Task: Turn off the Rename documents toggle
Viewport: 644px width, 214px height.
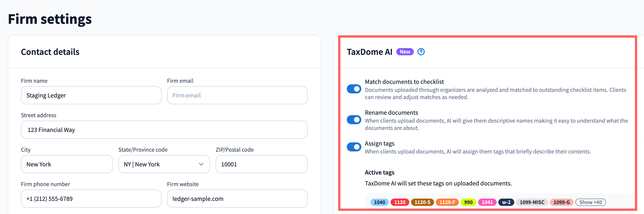Action: point(354,120)
